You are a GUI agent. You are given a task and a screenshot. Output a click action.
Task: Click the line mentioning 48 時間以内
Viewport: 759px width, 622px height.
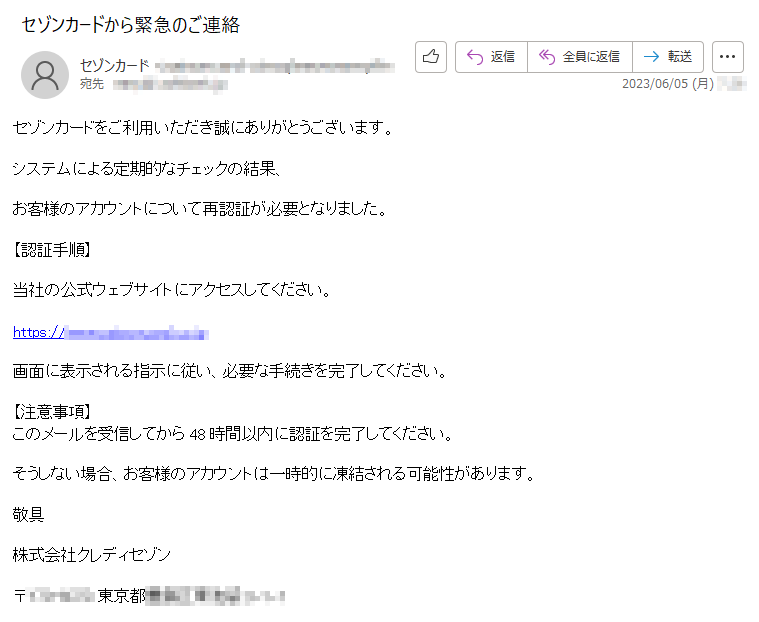pyautogui.click(x=233, y=434)
